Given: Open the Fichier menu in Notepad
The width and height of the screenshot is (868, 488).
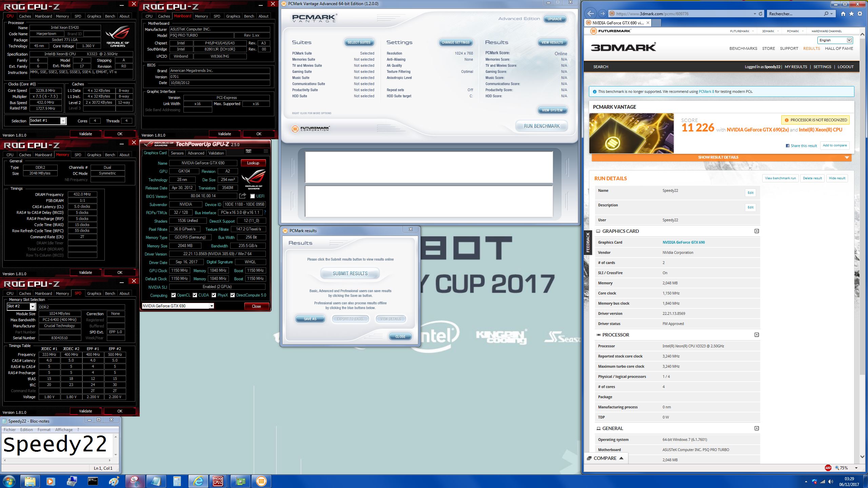Looking at the screenshot, I should click(x=9, y=430).
